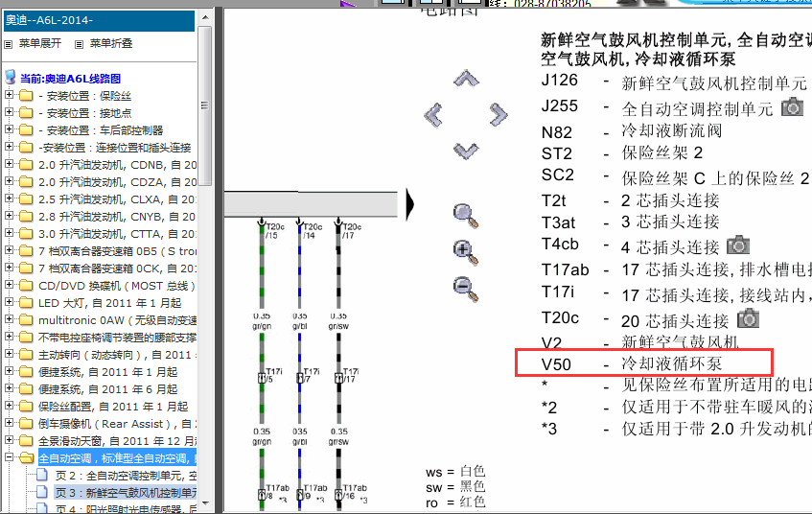Click the J126 新鲜空气鼓风机控制单元 entry
The image size is (812, 514).
tap(674, 82)
